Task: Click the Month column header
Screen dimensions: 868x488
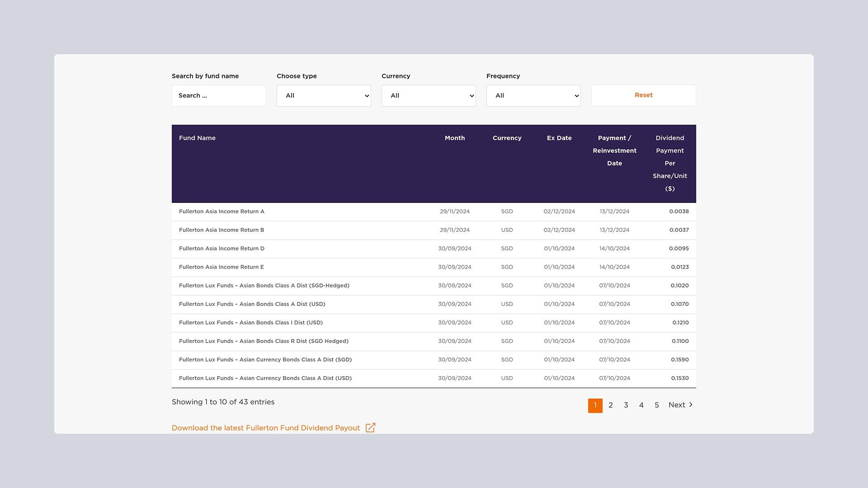Action: coord(455,138)
